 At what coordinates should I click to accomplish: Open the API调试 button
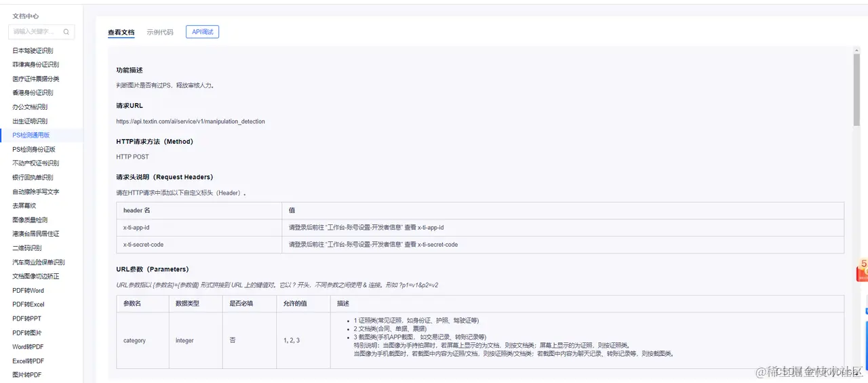coord(202,32)
